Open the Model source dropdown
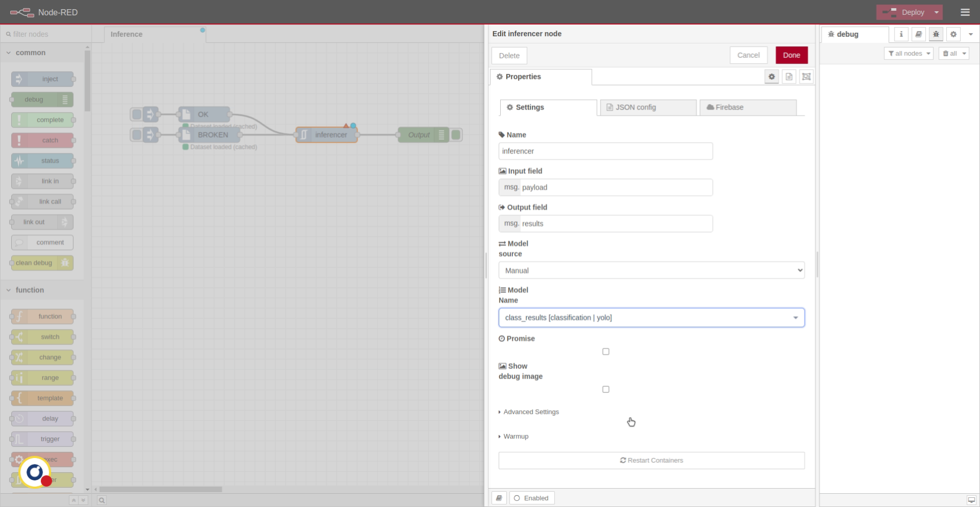 pyautogui.click(x=651, y=270)
